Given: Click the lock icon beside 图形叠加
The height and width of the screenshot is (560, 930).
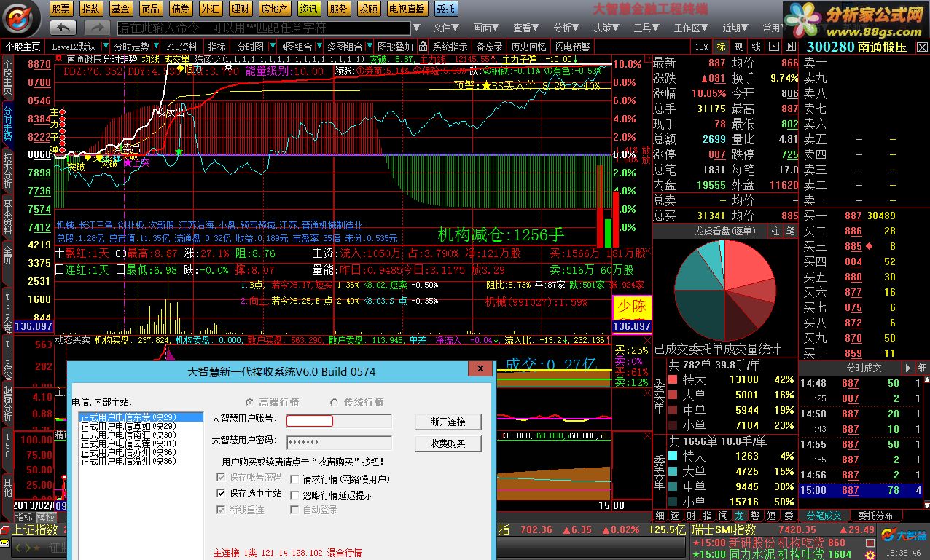Looking at the screenshot, I should pos(423,47).
